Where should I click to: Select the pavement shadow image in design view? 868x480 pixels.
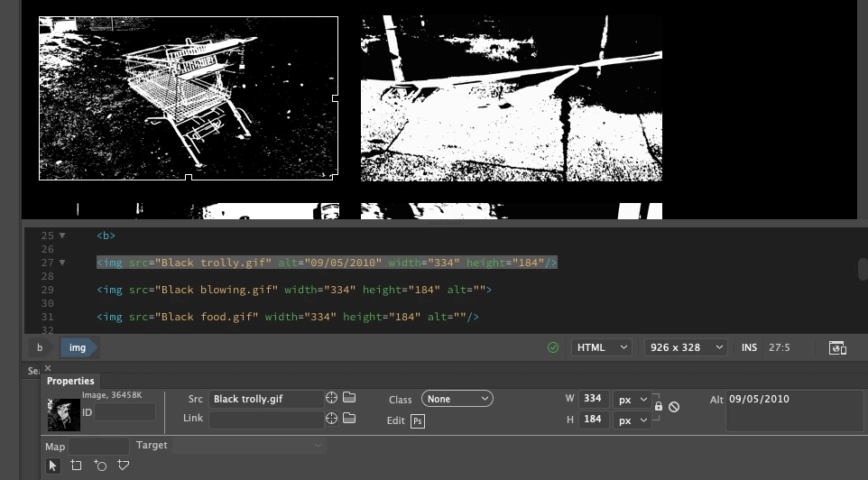(x=512, y=98)
